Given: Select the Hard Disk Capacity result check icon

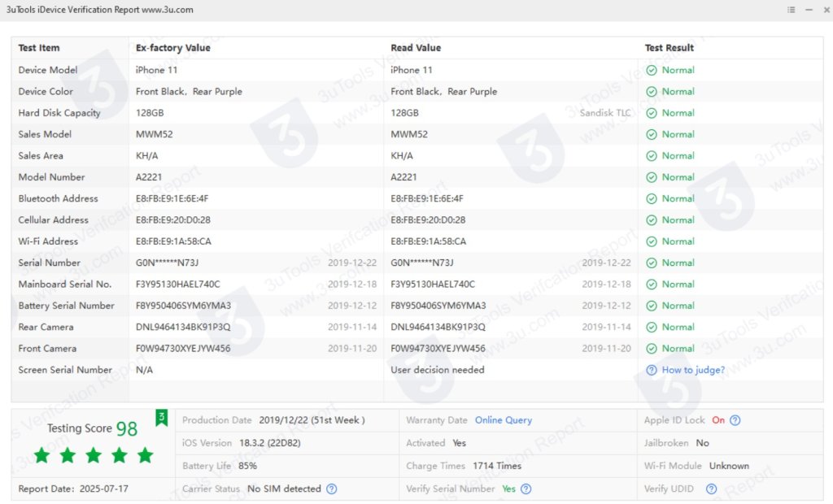Looking at the screenshot, I should (652, 113).
